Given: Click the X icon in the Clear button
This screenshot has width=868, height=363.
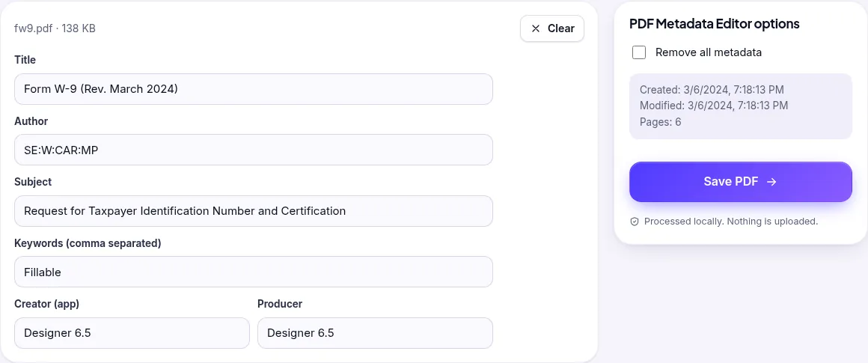Looking at the screenshot, I should coord(535,28).
